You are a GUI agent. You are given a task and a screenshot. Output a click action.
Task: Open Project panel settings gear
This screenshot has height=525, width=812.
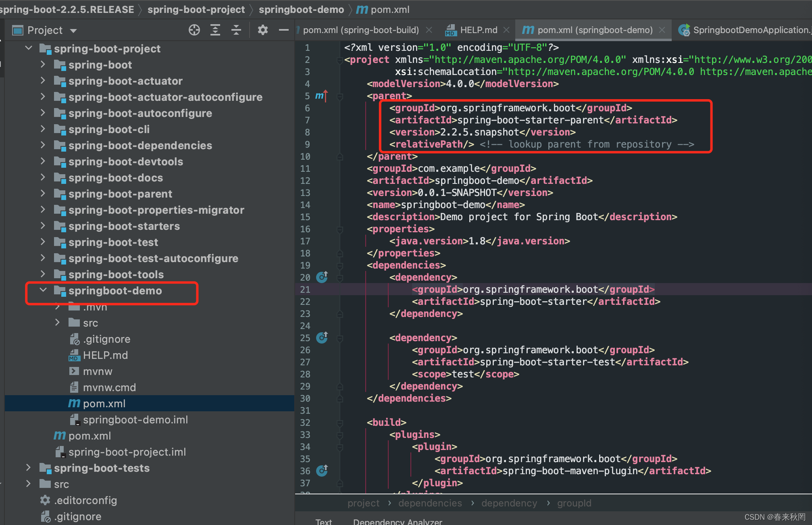pos(263,30)
